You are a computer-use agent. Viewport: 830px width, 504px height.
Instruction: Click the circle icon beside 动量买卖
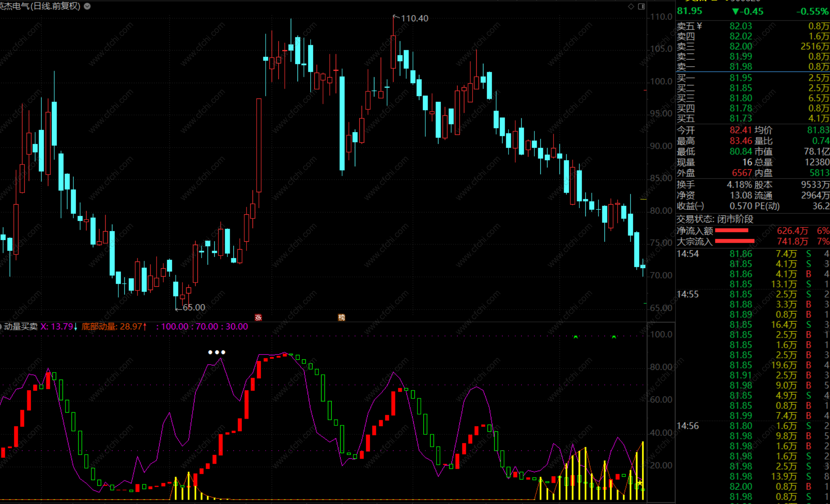[x=1, y=326]
